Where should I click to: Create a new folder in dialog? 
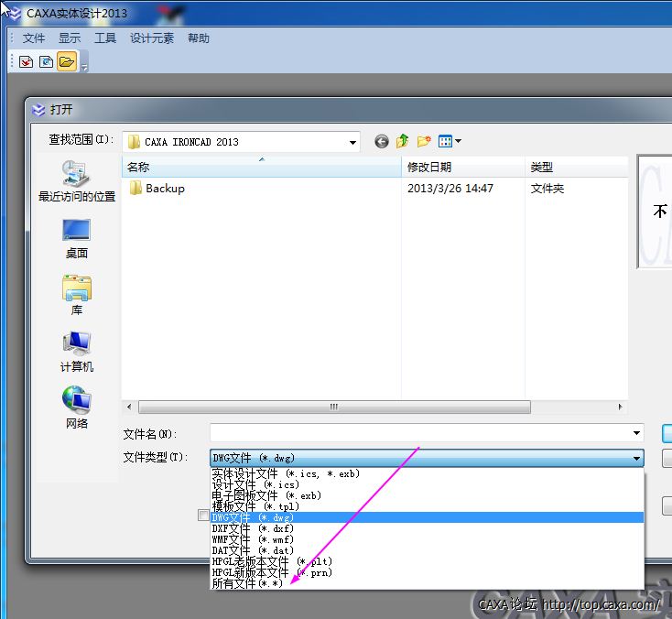tap(424, 142)
